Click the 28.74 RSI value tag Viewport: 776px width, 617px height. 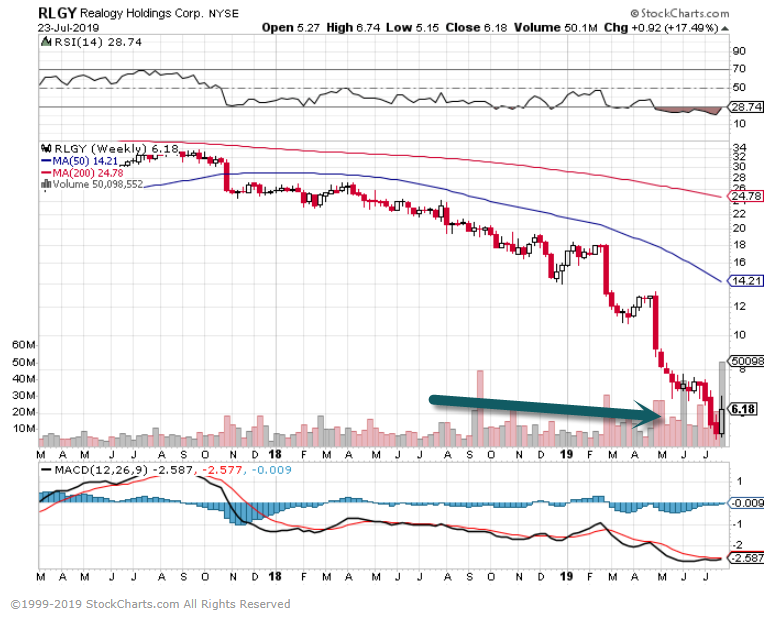[x=746, y=107]
